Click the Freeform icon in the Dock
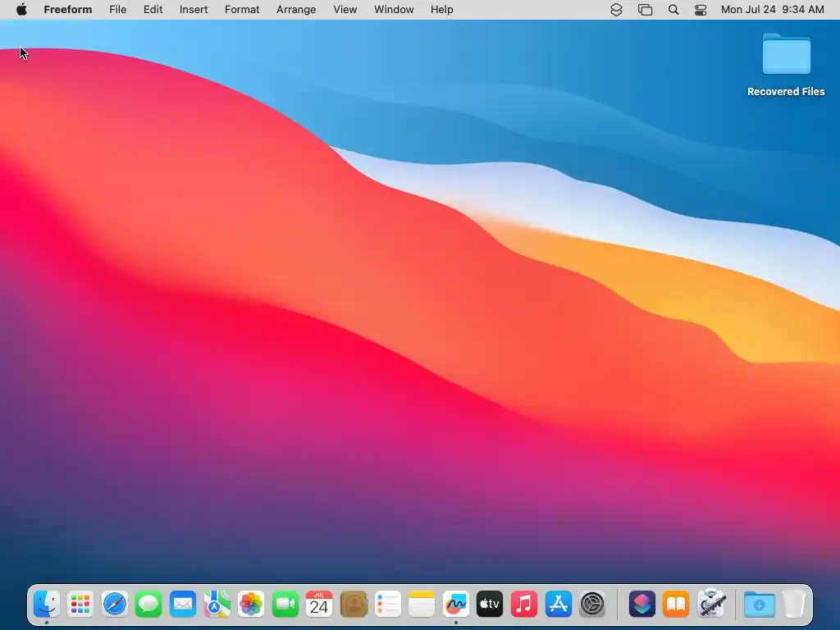Screen dimensions: 840x630 [456, 605]
